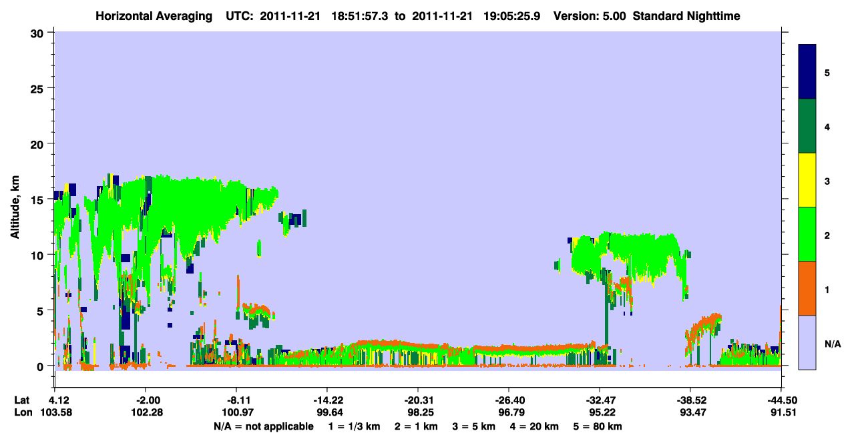
Task: Click longitude value 103.58
Action: (x=55, y=412)
